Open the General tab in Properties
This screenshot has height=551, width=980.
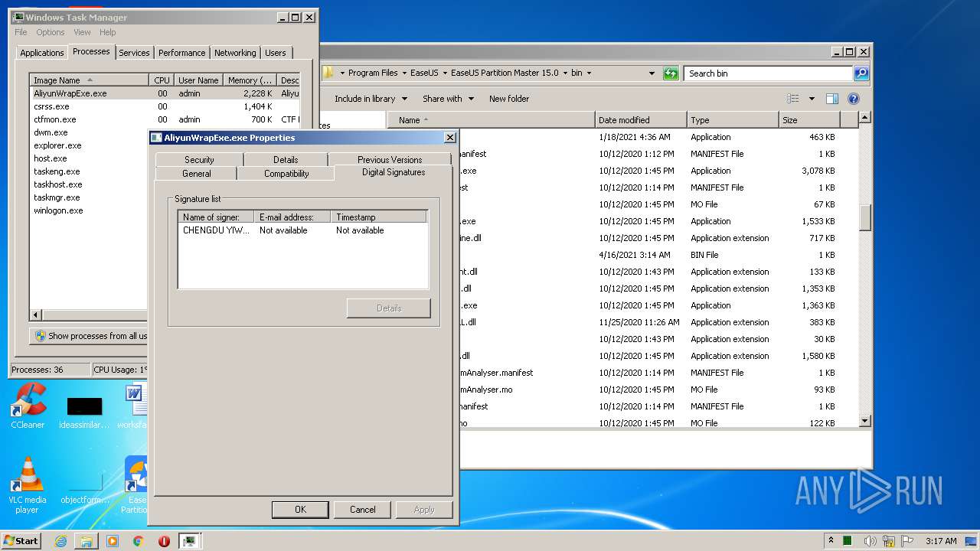197,174
